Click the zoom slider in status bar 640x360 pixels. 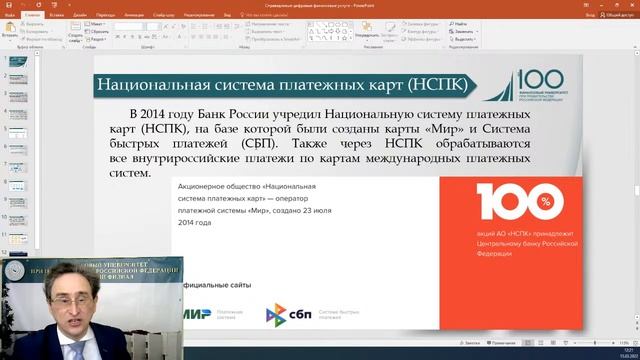(x=594, y=343)
